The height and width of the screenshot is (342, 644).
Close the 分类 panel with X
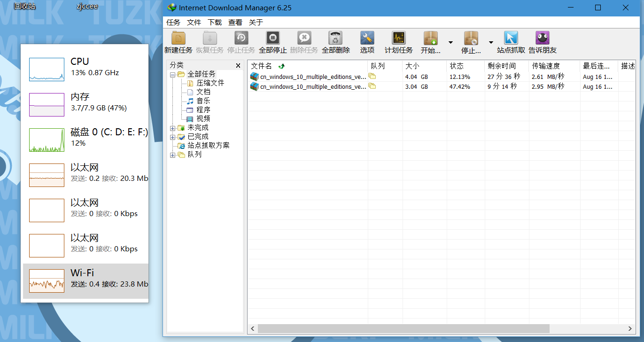pos(238,66)
